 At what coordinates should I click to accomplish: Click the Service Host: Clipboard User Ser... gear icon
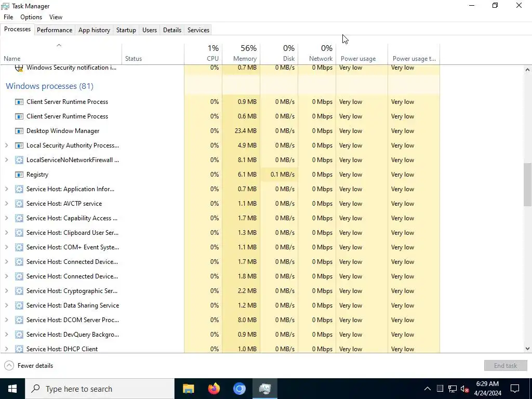click(19, 233)
